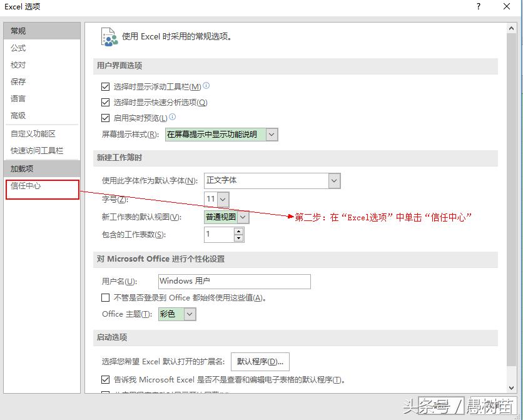
Task: Open the Help question mark icon
Action: (478, 7)
